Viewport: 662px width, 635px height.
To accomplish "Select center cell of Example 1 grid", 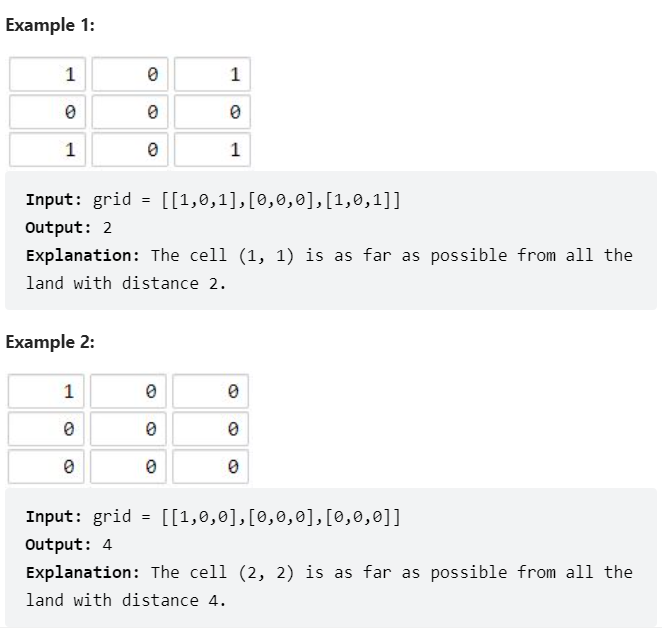I will tap(129, 112).
